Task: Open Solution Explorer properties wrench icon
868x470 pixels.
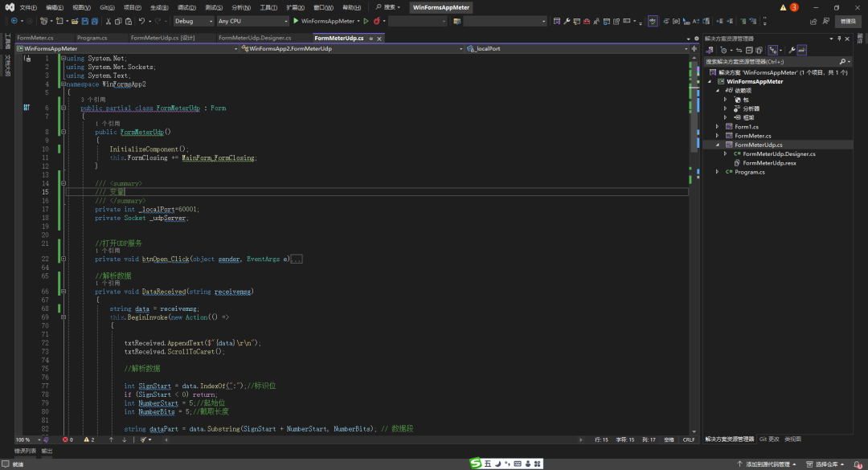Action: [792, 50]
